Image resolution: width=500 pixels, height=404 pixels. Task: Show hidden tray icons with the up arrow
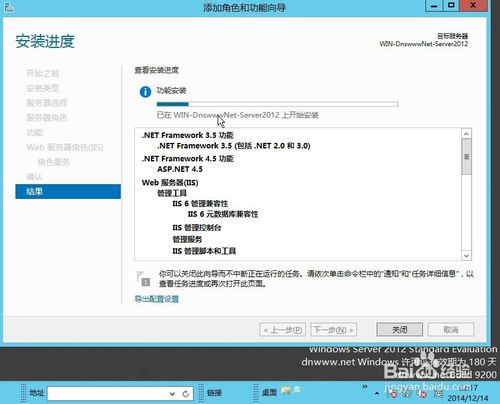(377, 393)
